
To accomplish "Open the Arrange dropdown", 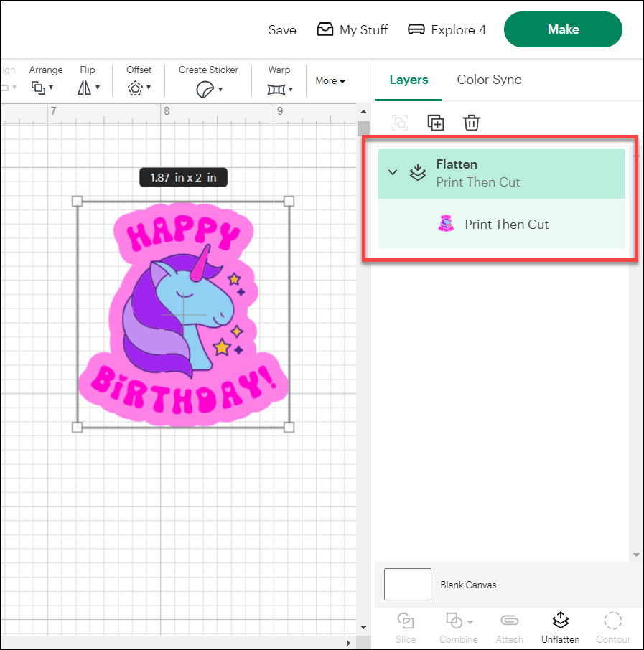I will pos(42,88).
